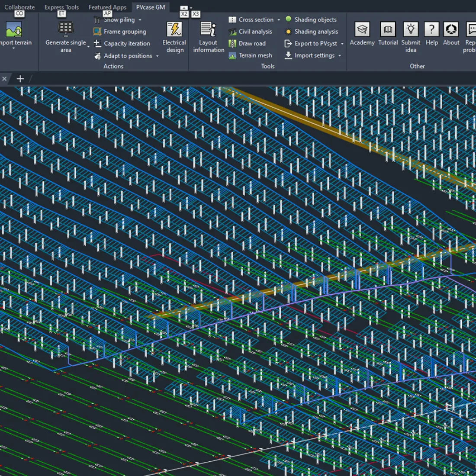Select the PVcase GM ribbon tab
This screenshot has height=476, width=476.
(x=151, y=7)
